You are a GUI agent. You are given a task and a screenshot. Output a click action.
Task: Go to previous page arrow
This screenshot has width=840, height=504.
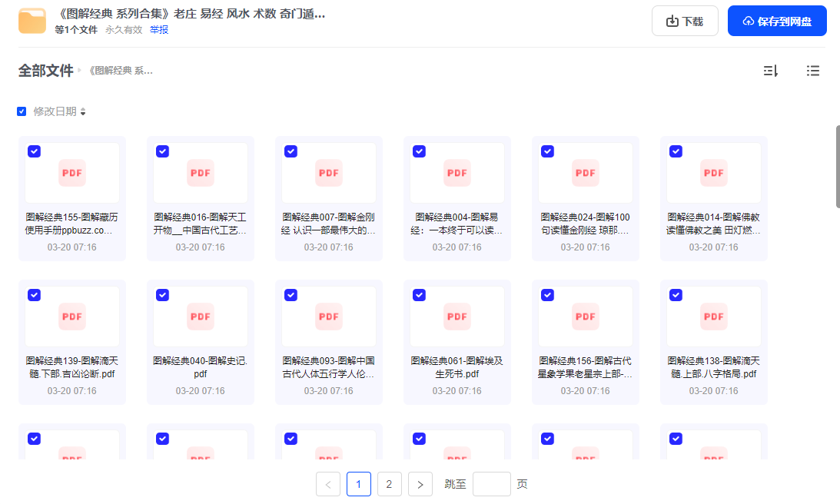click(x=328, y=484)
